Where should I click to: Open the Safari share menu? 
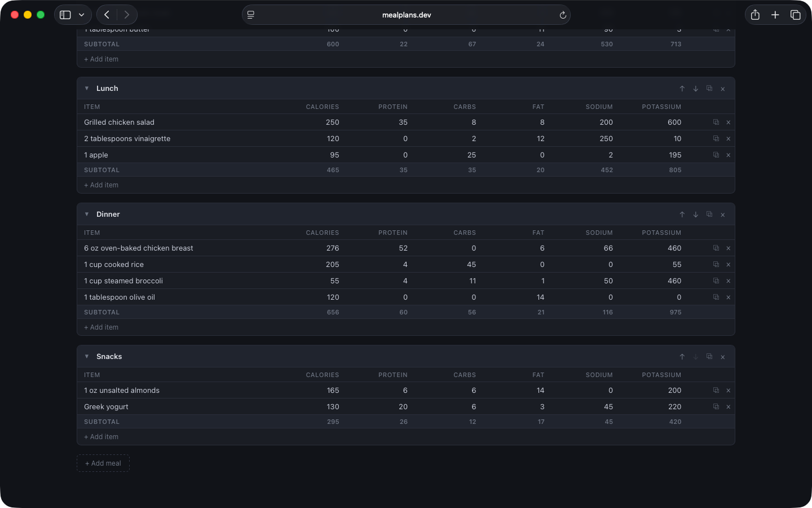tap(755, 15)
